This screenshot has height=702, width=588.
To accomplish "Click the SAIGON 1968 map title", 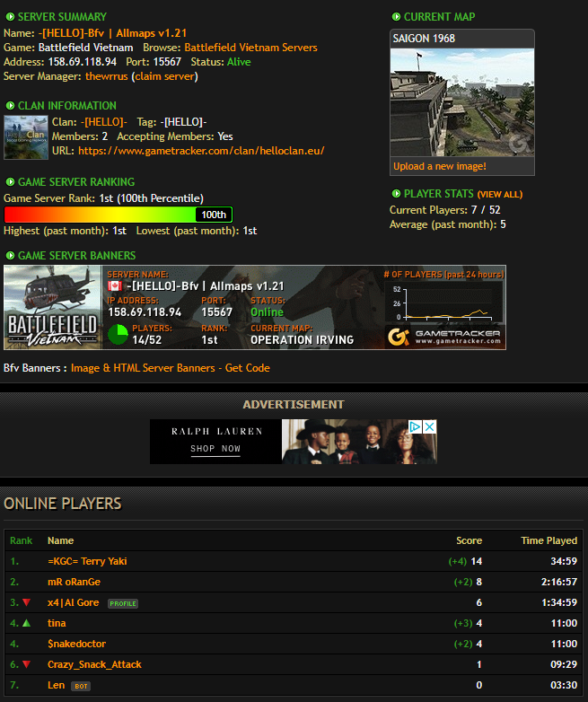I will tap(424, 39).
